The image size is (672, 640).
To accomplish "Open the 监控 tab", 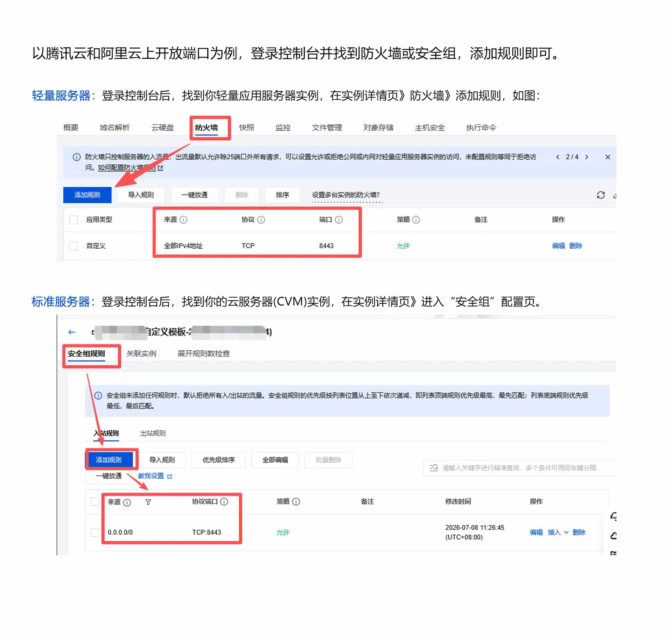I will 283,127.
